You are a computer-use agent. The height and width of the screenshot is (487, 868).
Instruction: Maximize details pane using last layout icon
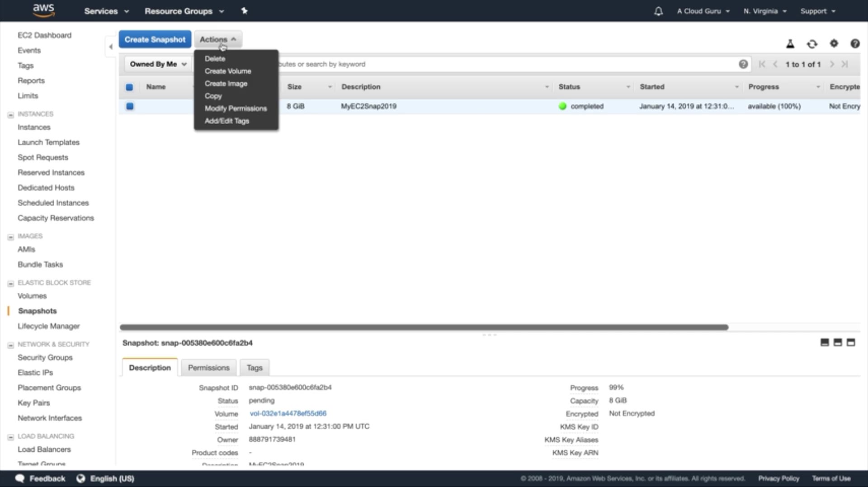pos(851,342)
